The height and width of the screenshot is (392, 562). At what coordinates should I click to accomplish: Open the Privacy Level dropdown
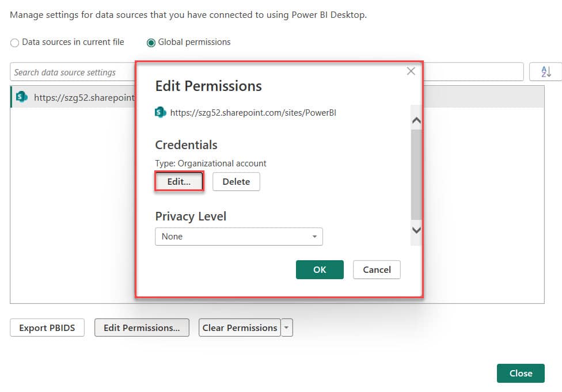click(239, 237)
